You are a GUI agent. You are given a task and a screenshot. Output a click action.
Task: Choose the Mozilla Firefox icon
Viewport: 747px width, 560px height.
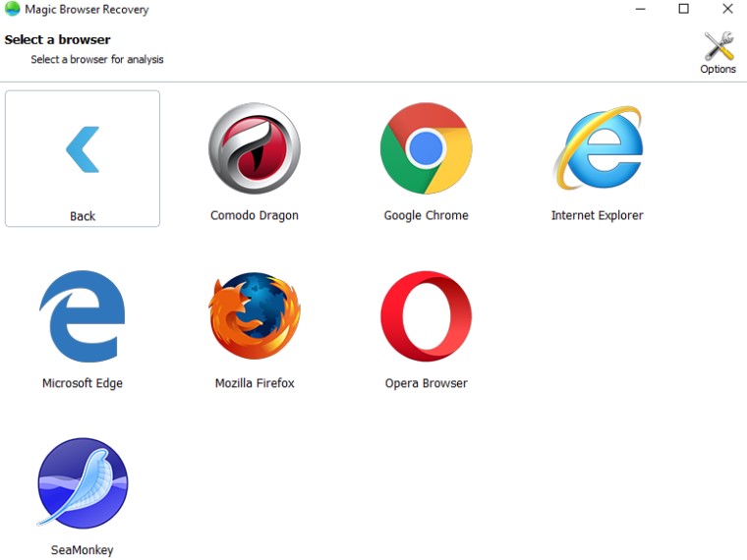coord(255,316)
